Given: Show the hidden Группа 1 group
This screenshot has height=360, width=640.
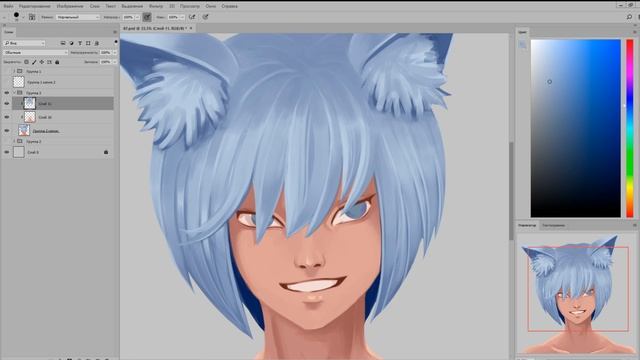Looking at the screenshot, I should pyautogui.click(x=7, y=71).
